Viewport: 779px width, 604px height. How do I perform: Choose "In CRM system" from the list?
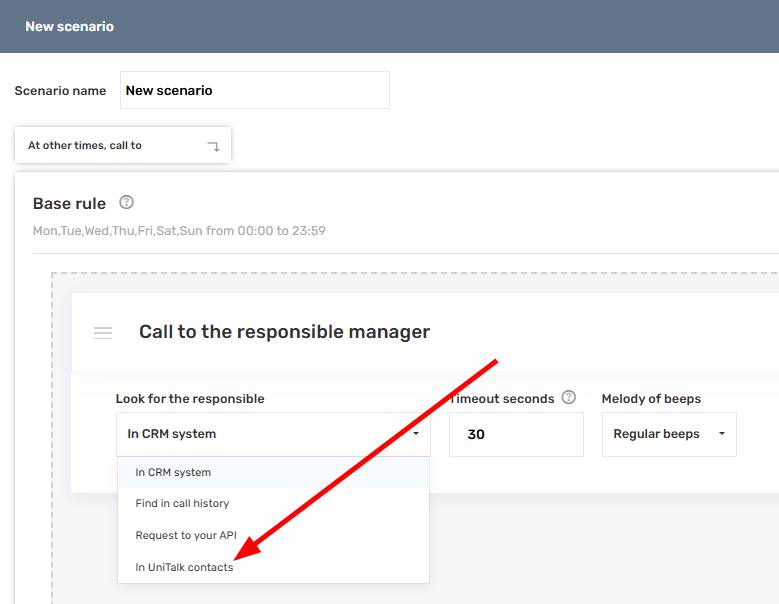173,472
